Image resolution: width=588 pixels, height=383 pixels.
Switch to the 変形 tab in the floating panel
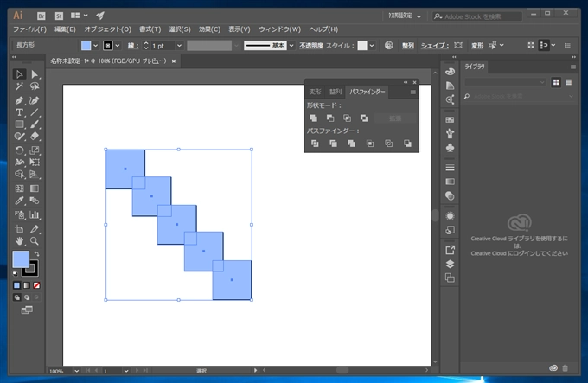(x=315, y=92)
